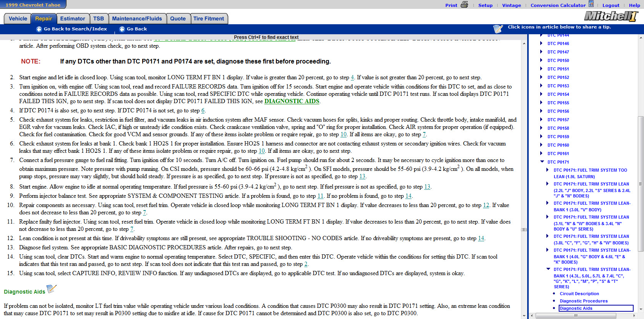Click the Go Back button text

(137, 29)
